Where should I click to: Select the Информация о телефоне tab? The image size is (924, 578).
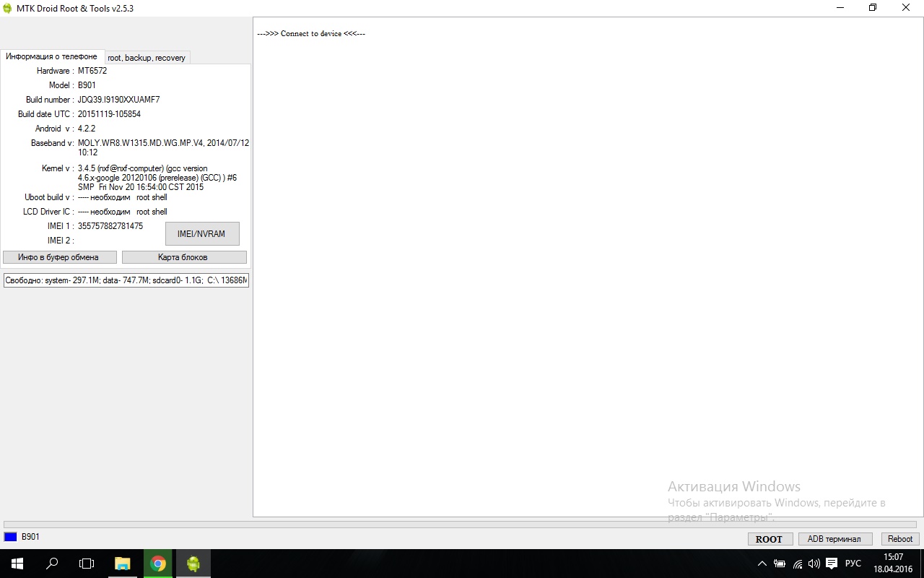tap(51, 56)
